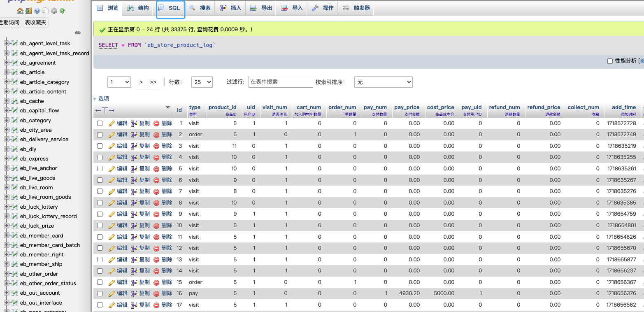Image resolution: width=644 pixels, height=312 pixels.
Task: Expand eb_agreement tree node
Action: click(x=7, y=63)
